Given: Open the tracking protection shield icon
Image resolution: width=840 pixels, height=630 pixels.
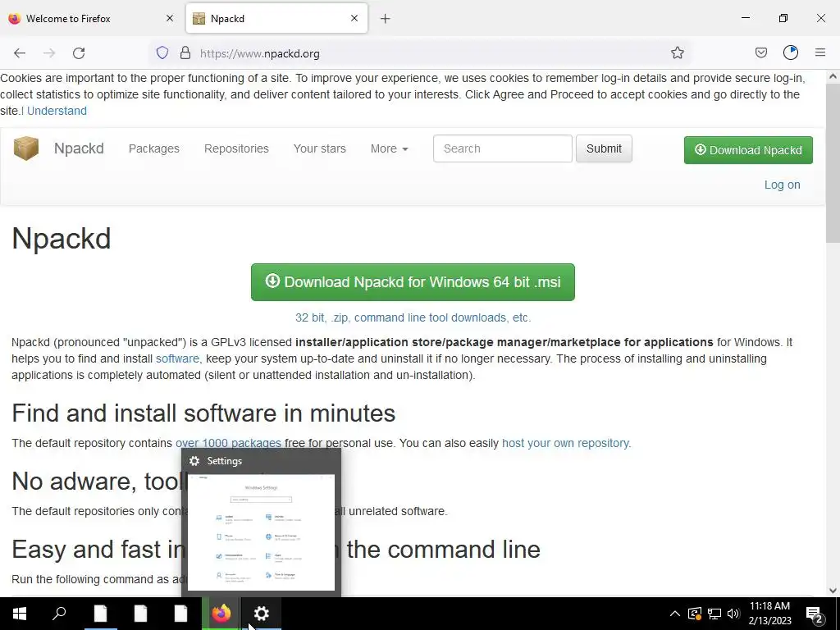Looking at the screenshot, I should (162, 53).
